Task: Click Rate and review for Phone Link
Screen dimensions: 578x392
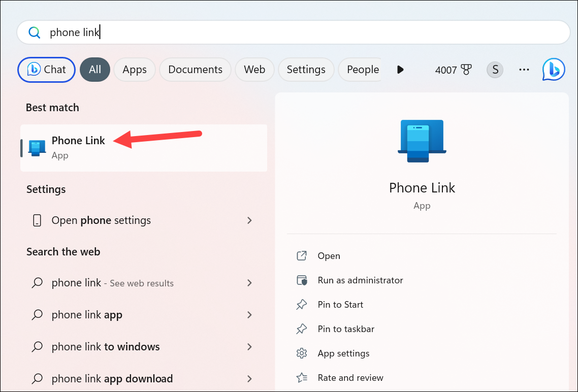Action: pyautogui.click(x=350, y=377)
